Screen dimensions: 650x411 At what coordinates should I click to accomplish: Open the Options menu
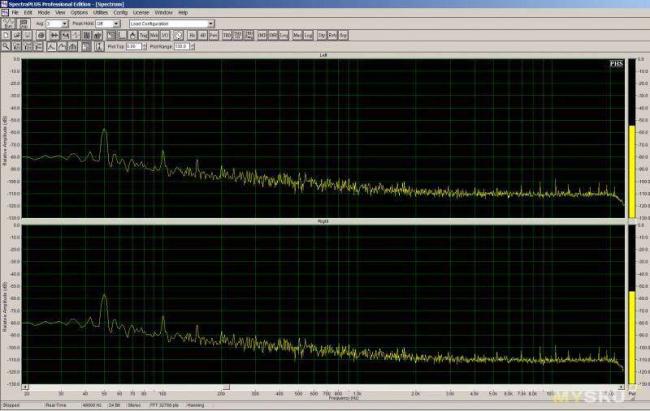(79, 12)
